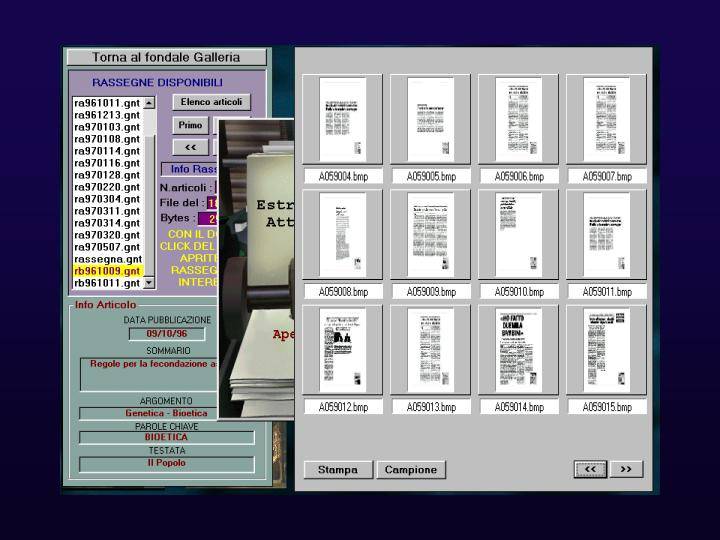Click Testata field Il Popolo
This screenshot has height=540, width=720.
tap(167, 464)
